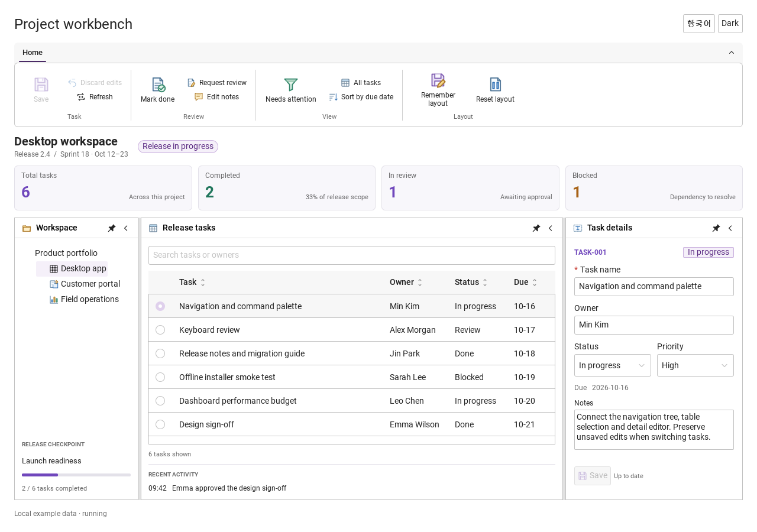Collapse the Workspace panel with its chevron
Viewport: 757px width, 532px height.
click(126, 228)
